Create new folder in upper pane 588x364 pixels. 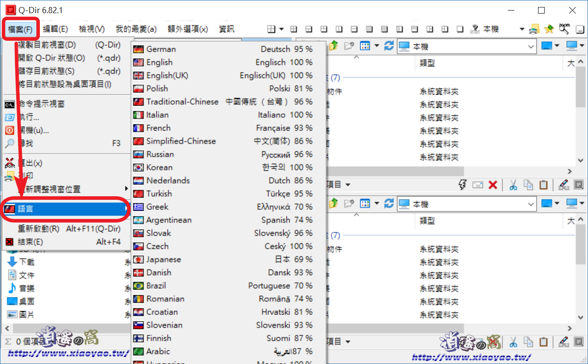(x=349, y=46)
